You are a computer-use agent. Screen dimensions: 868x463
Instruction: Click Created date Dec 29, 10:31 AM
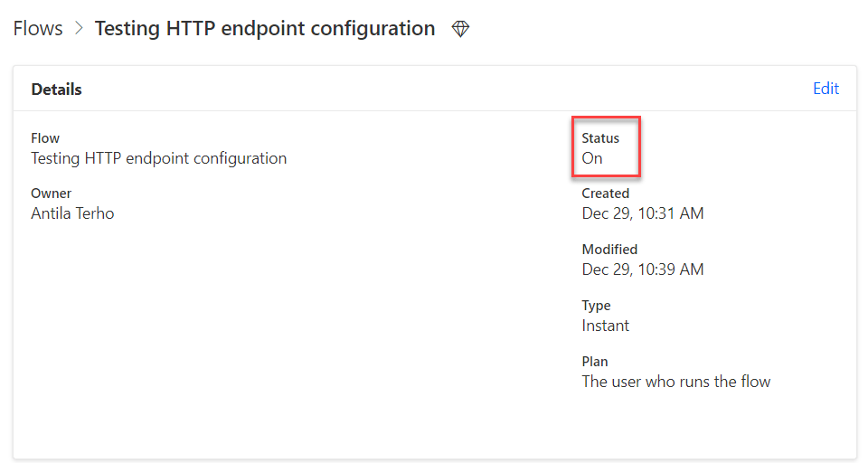click(x=643, y=213)
